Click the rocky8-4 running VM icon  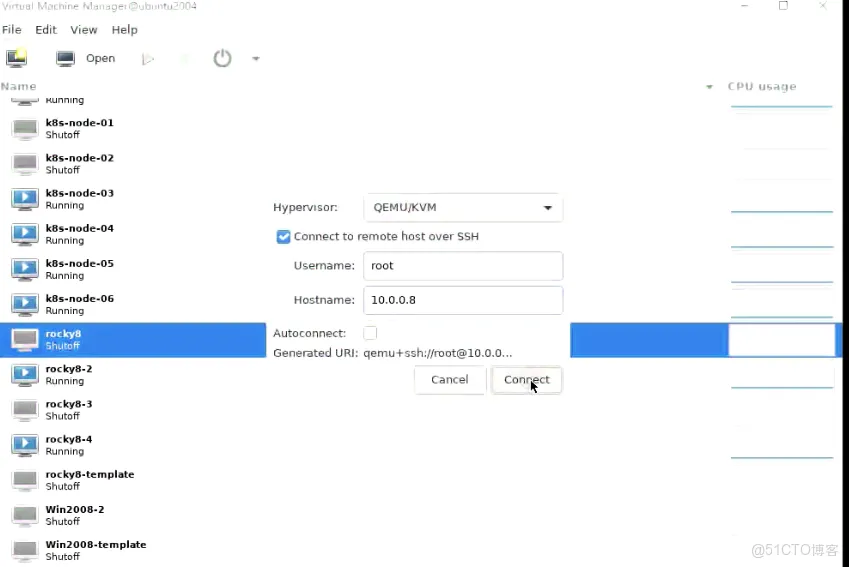[25, 445]
